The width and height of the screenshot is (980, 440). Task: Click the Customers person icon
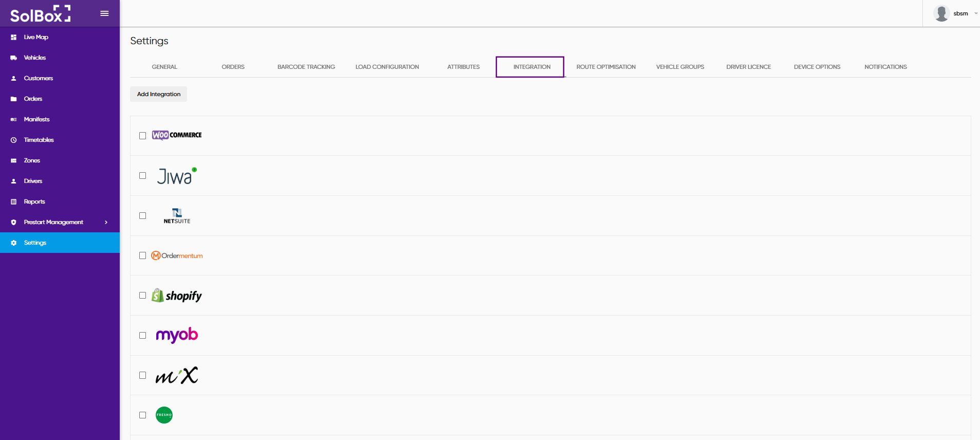[13, 78]
